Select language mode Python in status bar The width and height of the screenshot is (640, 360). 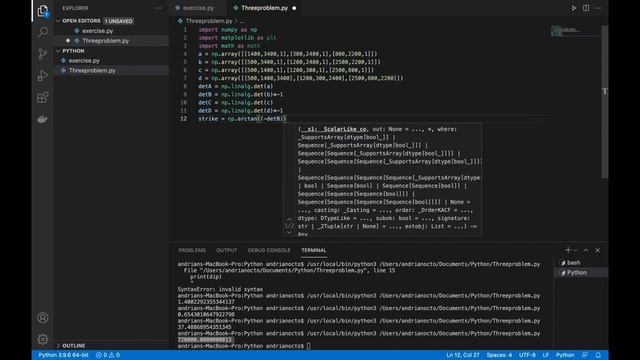point(565,355)
